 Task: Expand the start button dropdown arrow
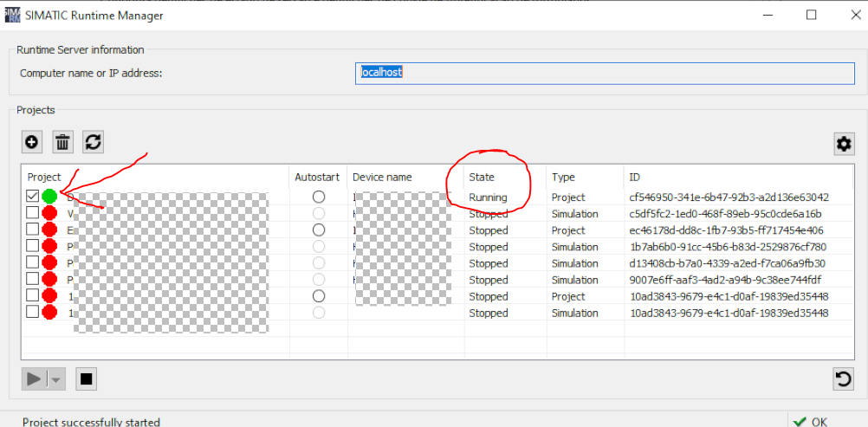point(56,378)
